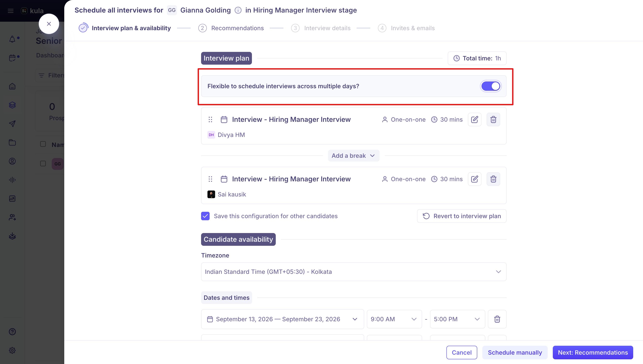Click the kula logo in the header
Screen dimensions: 643x364
(x=32, y=11)
